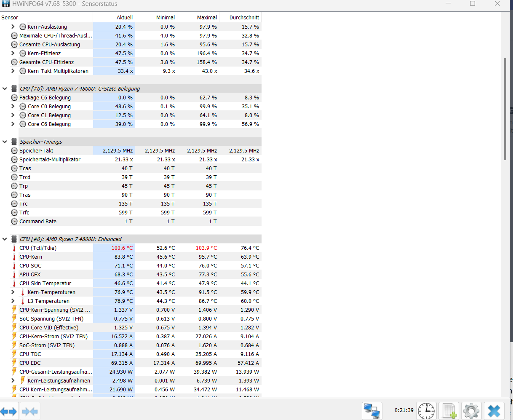The image size is (513, 420).
Task: Click the remote sensor monitoring computers icon
Action: (372, 411)
